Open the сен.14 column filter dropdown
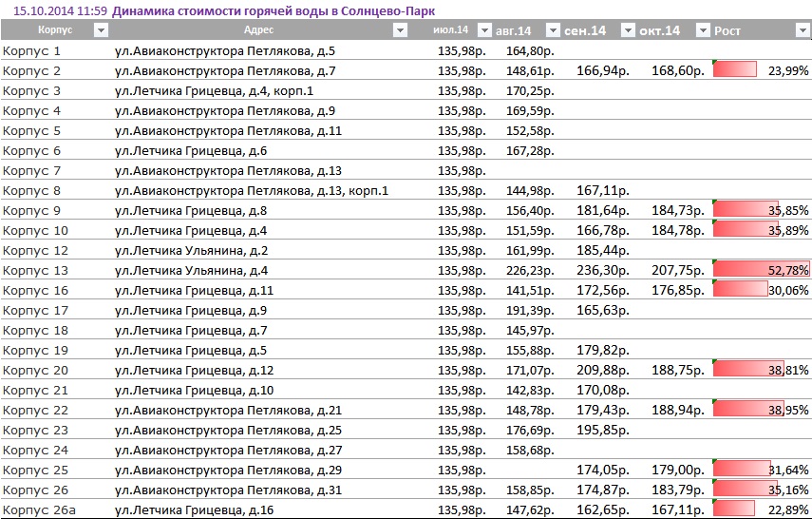The width and height of the screenshot is (812, 519). tap(628, 30)
